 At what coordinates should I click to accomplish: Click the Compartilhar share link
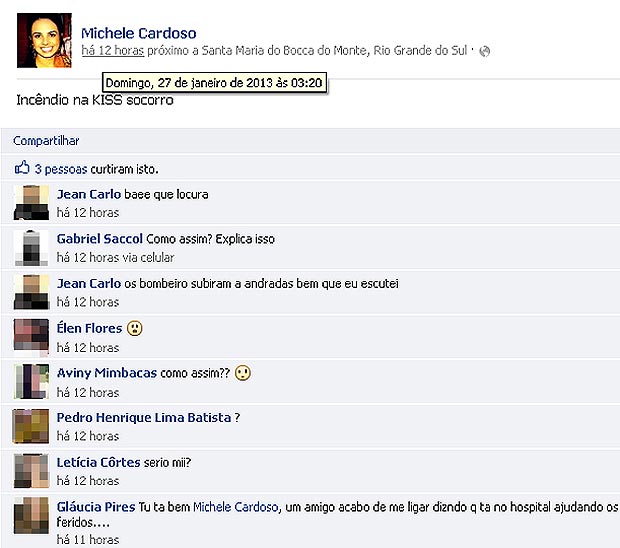46,141
